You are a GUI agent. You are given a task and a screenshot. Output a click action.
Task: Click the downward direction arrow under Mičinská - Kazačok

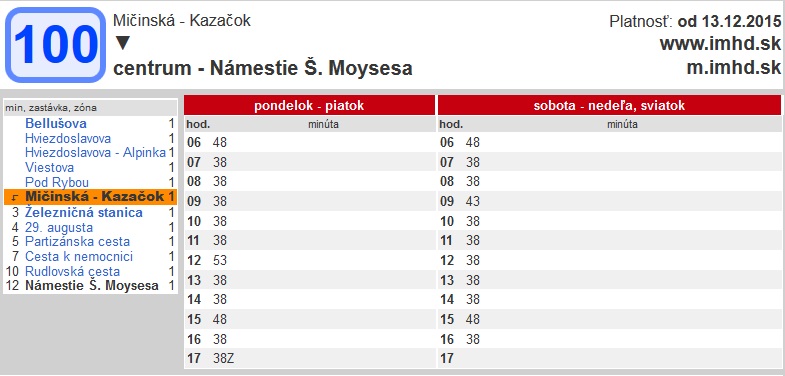pyautogui.click(x=123, y=44)
